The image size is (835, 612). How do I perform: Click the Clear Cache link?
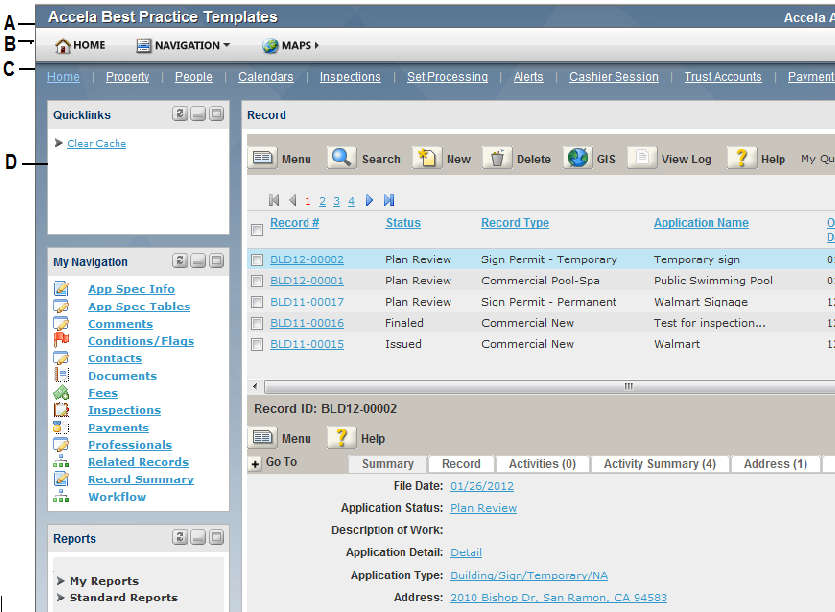(96, 144)
